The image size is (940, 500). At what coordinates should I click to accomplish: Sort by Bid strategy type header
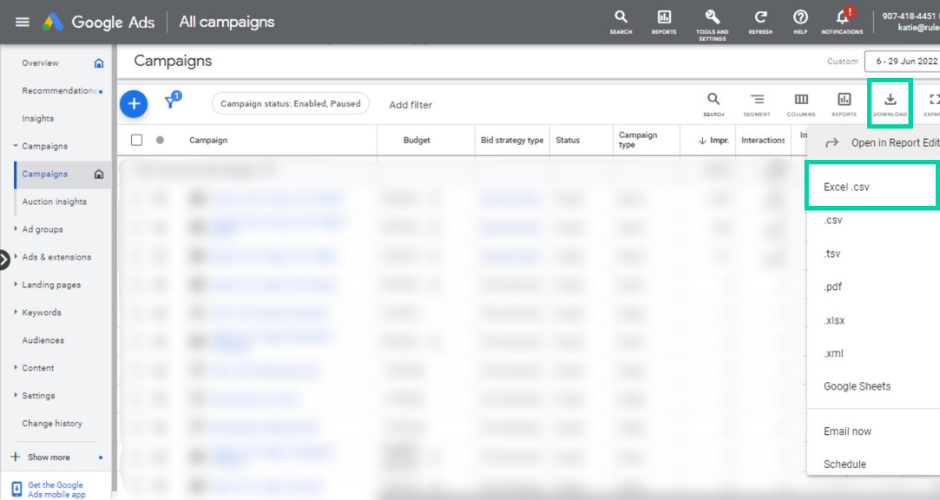512,140
